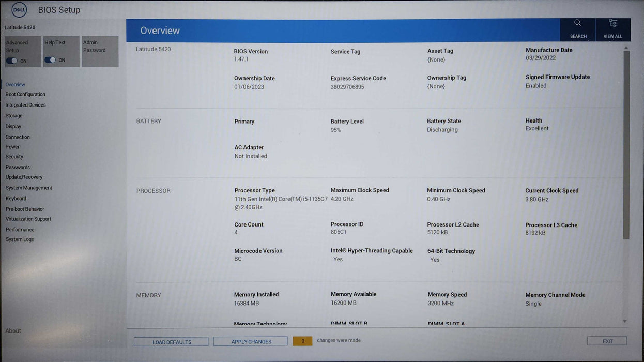Navigate to Storage settings

pyautogui.click(x=13, y=115)
